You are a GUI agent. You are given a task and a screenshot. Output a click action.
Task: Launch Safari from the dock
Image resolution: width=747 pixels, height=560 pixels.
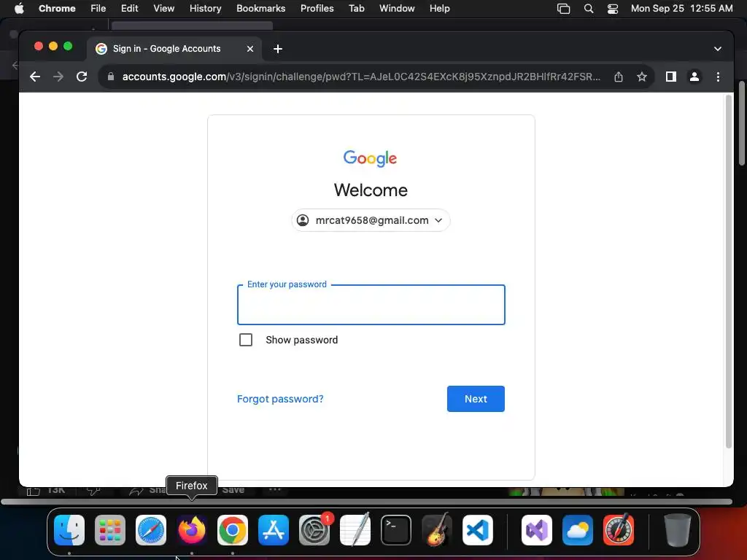coord(151,530)
